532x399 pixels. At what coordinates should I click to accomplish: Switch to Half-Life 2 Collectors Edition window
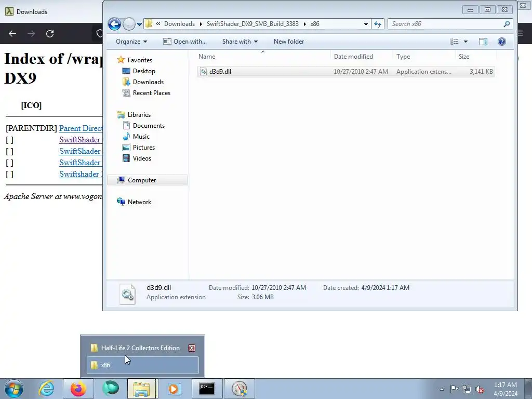140,348
